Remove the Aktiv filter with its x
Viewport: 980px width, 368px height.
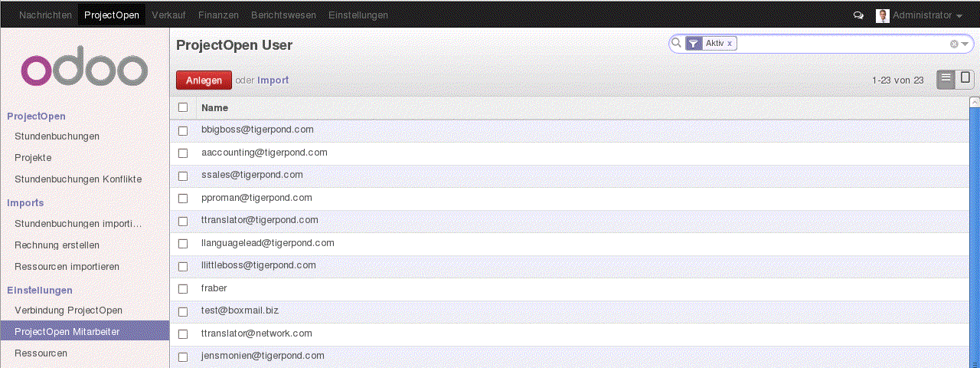click(730, 44)
